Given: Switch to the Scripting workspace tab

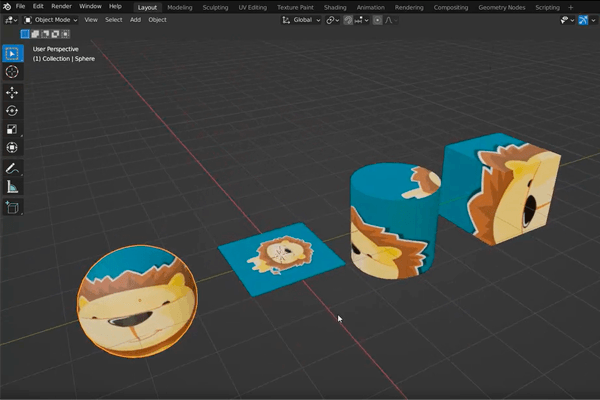Looking at the screenshot, I should [x=548, y=7].
